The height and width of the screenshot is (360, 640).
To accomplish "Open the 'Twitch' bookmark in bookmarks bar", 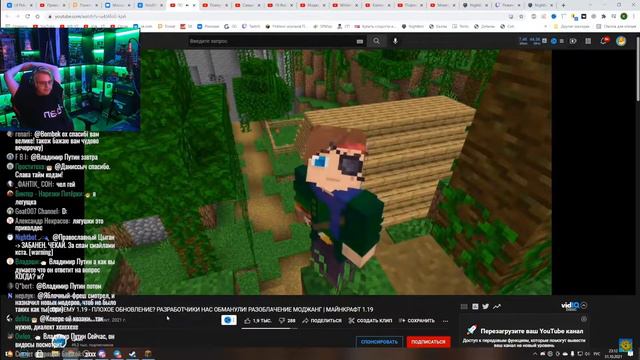I will click(251, 26).
